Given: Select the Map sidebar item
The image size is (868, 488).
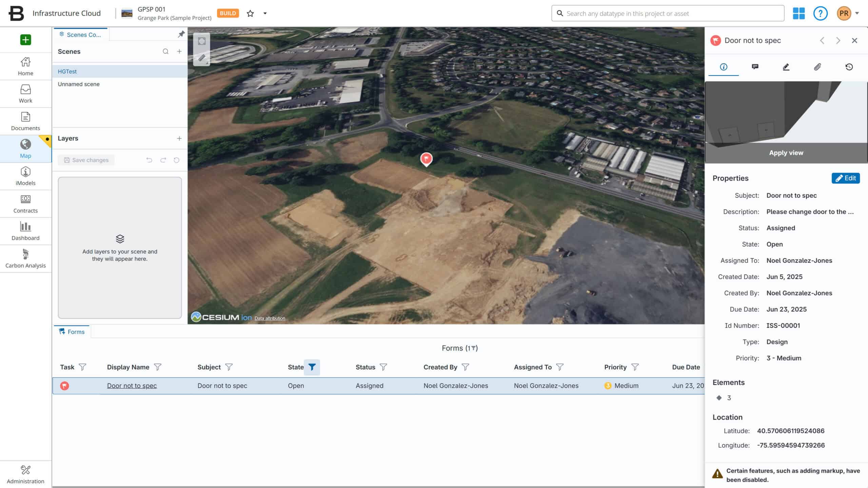Looking at the screenshot, I should click(25, 149).
